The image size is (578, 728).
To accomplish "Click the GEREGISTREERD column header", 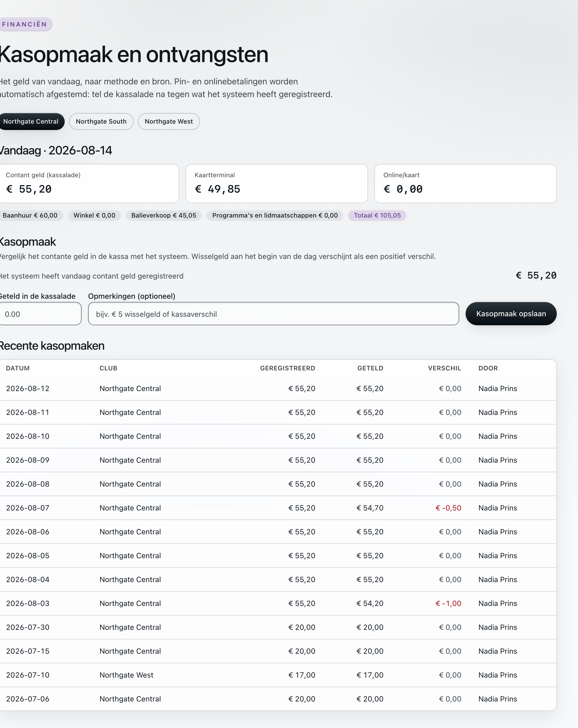I will click(x=287, y=369).
